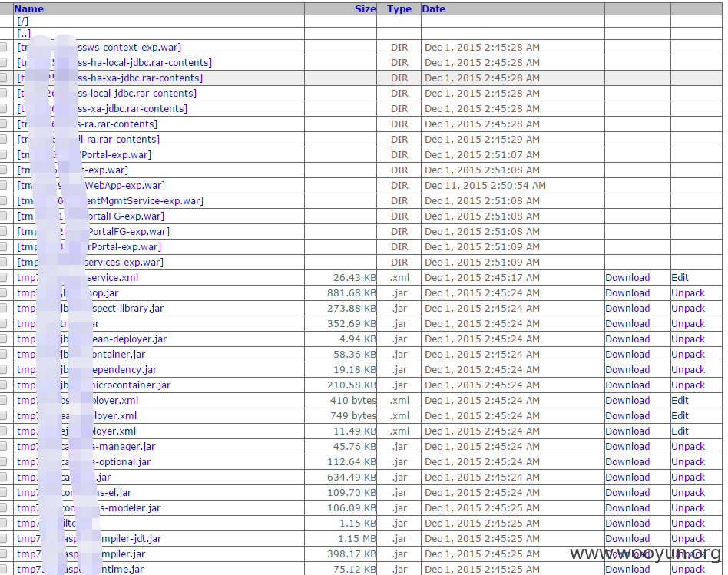This screenshot has width=728, height=575.
Task: Unpack the s-el.jar 109.70 KB archive
Action: click(688, 492)
